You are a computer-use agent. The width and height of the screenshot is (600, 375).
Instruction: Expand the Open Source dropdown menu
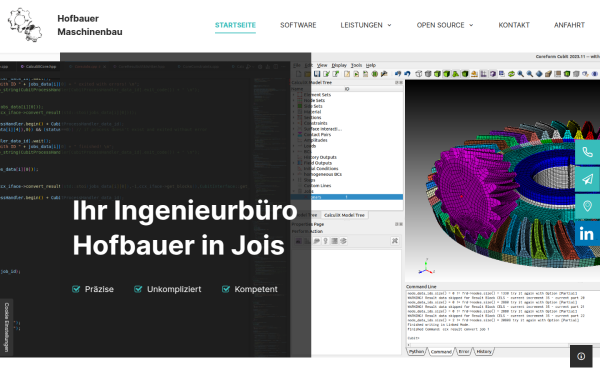pyautogui.click(x=445, y=25)
